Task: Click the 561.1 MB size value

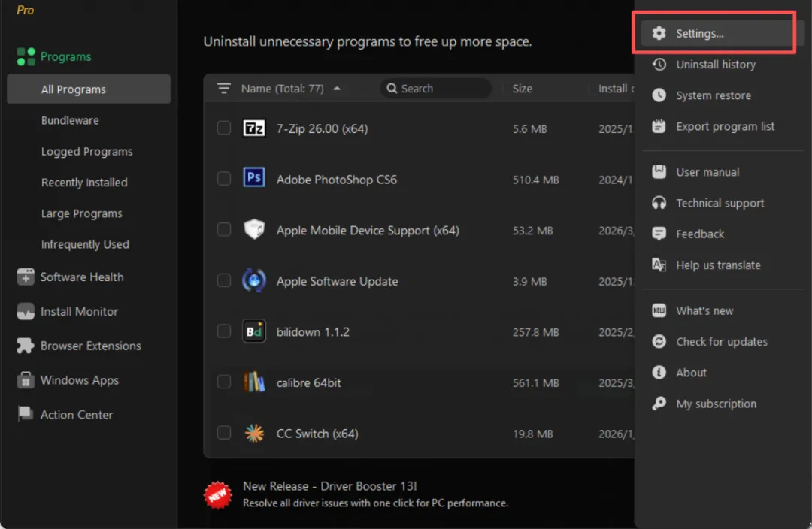Action: pos(535,383)
